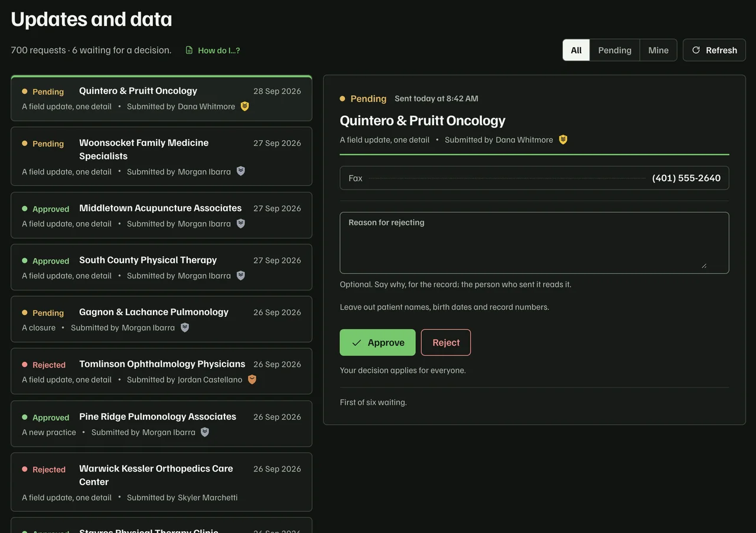Image resolution: width=756 pixels, height=533 pixels.
Task: Open Gagnon & Lachance Pulmonology closure request
Action: [x=161, y=319]
